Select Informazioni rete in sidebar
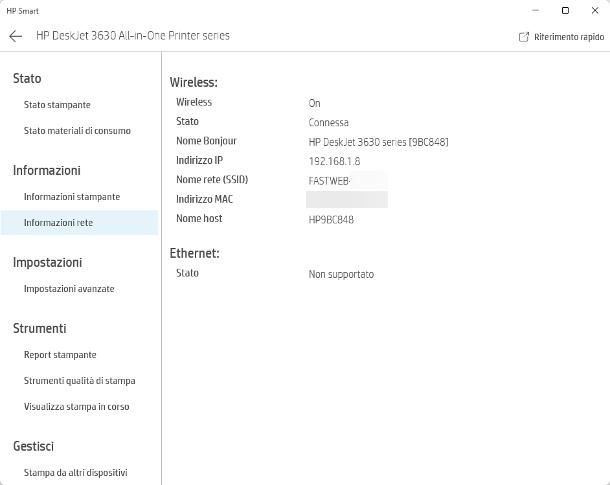 [x=79, y=222]
